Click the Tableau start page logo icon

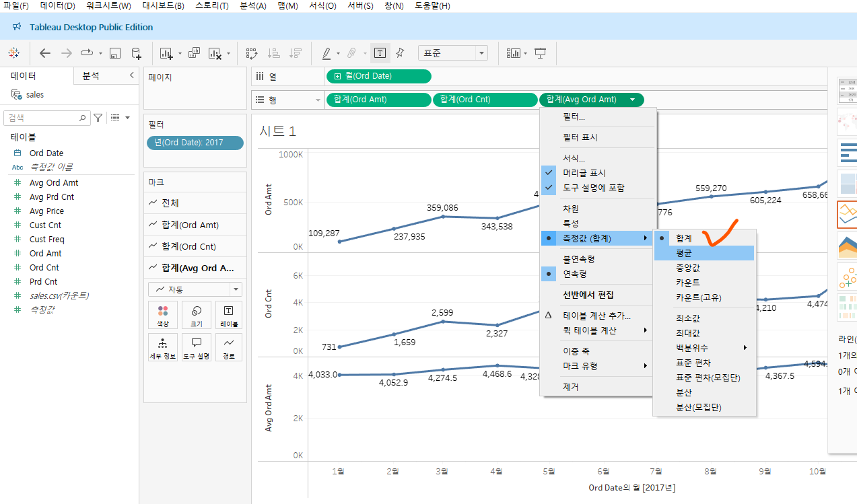click(x=13, y=52)
